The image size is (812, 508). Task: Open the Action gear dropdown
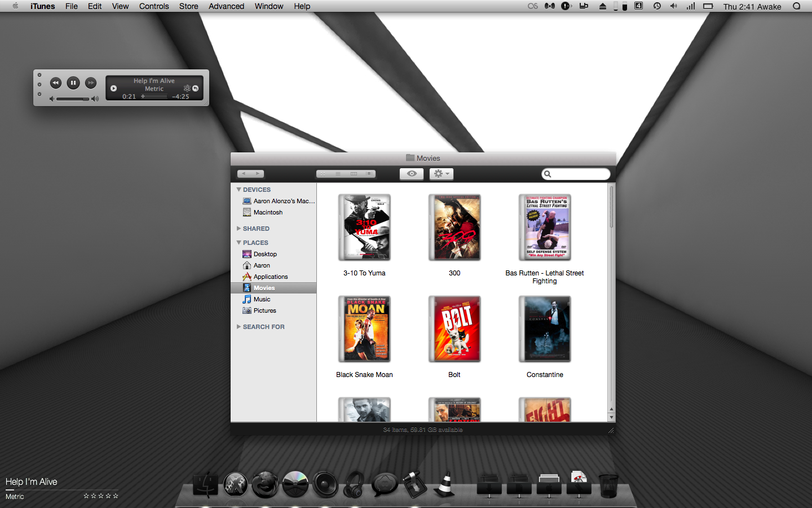(x=442, y=174)
